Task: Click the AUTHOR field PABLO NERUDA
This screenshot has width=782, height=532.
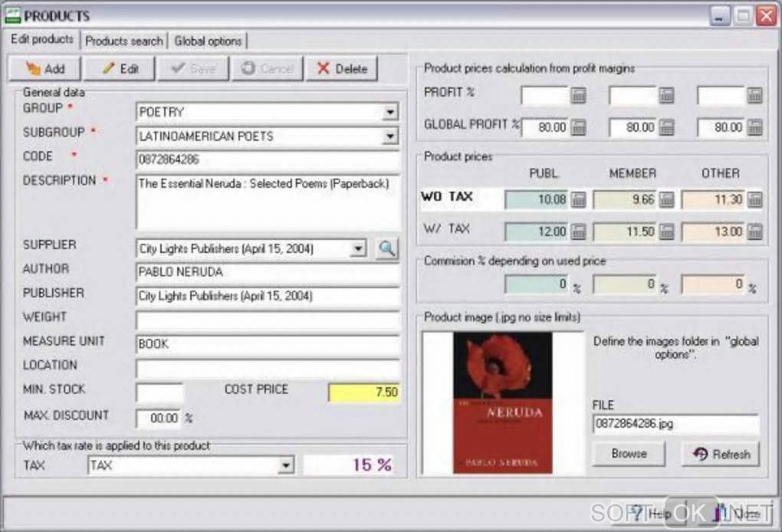Action: [268, 272]
